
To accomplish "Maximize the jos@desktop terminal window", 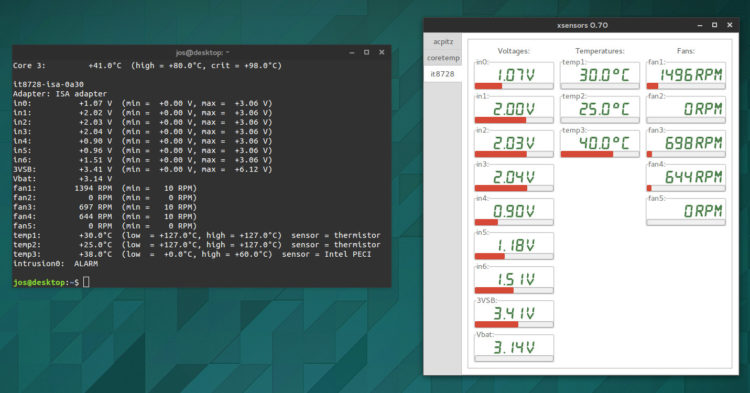I will pos(366,53).
